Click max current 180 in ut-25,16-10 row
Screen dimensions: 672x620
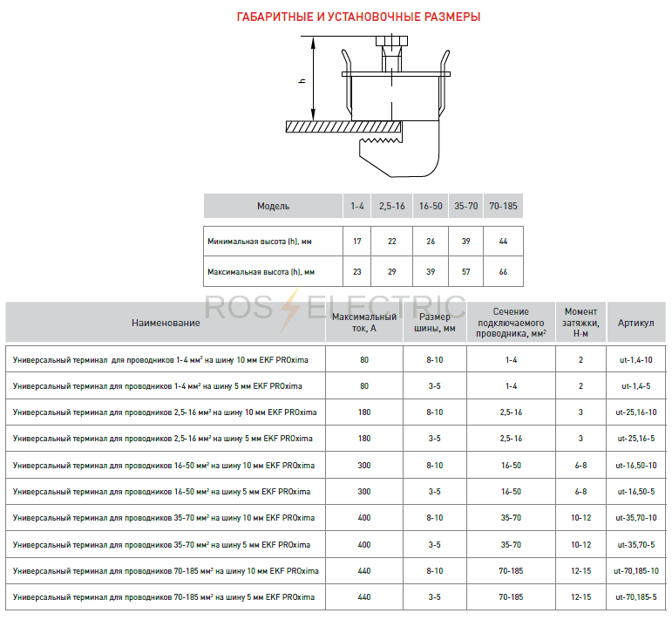click(x=364, y=412)
